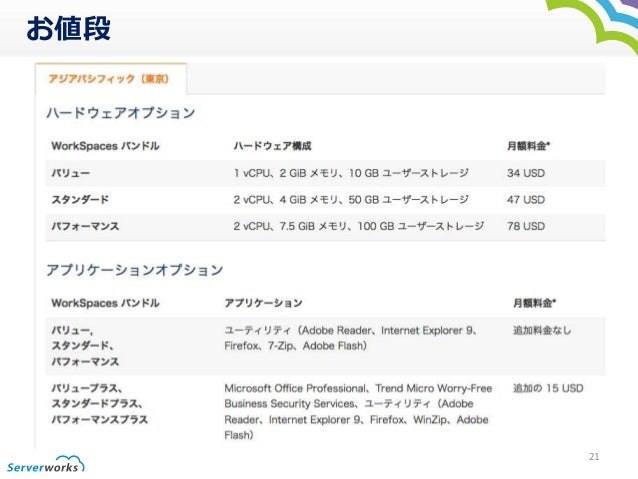Click WorkSpaces バンドル header in application table
Viewport: 638px width, 479px height.
coord(105,303)
